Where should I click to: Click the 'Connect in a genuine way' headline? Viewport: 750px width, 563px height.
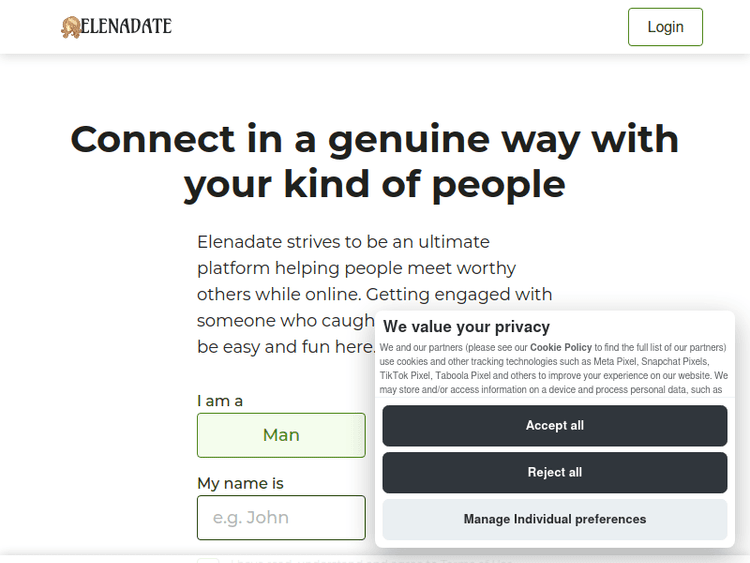[x=374, y=138]
